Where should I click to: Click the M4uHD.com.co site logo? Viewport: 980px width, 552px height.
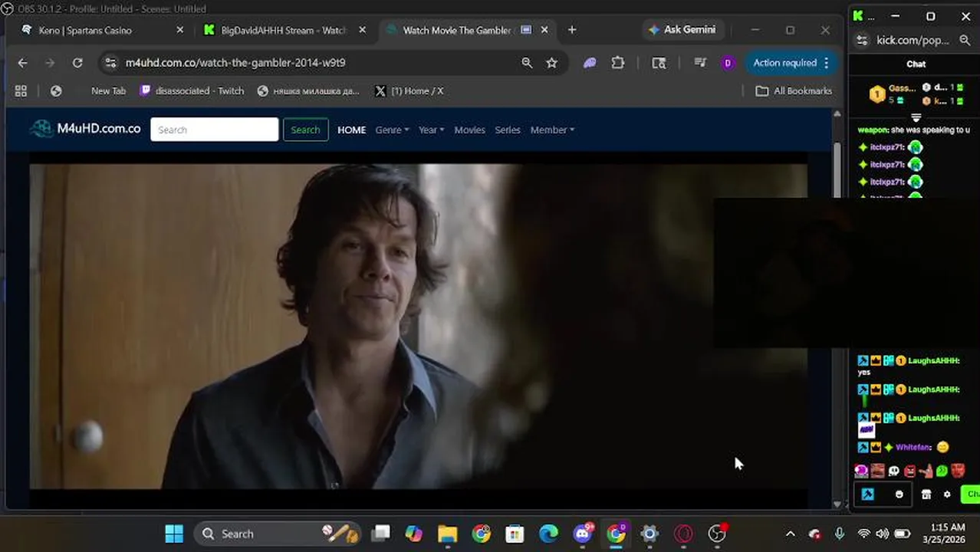click(x=85, y=129)
